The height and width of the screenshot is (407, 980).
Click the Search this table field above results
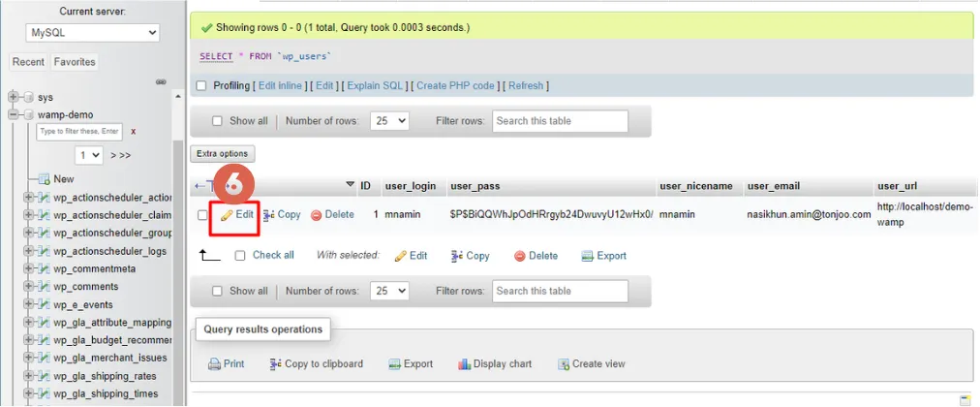[560, 121]
